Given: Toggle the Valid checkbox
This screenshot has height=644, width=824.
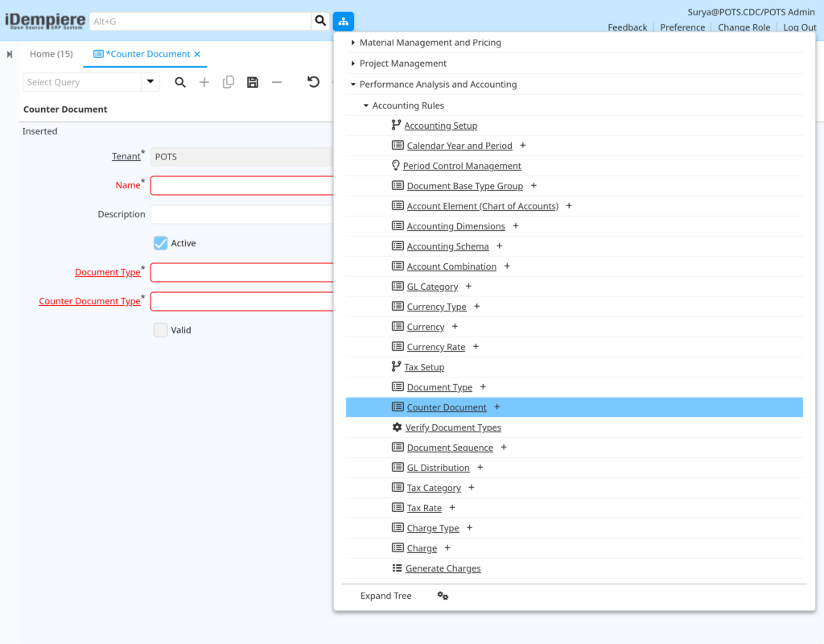Looking at the screenshot, I should 161,330.
